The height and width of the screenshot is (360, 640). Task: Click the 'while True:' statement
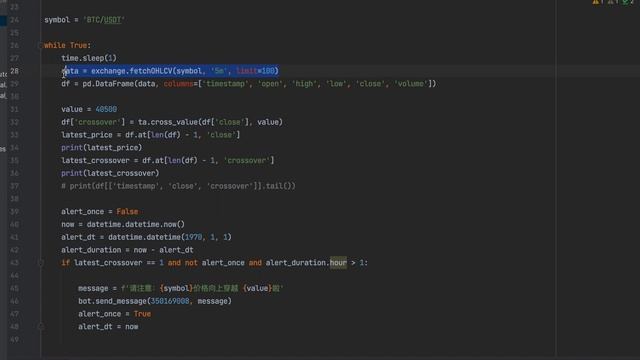click(x=67, y=45)
